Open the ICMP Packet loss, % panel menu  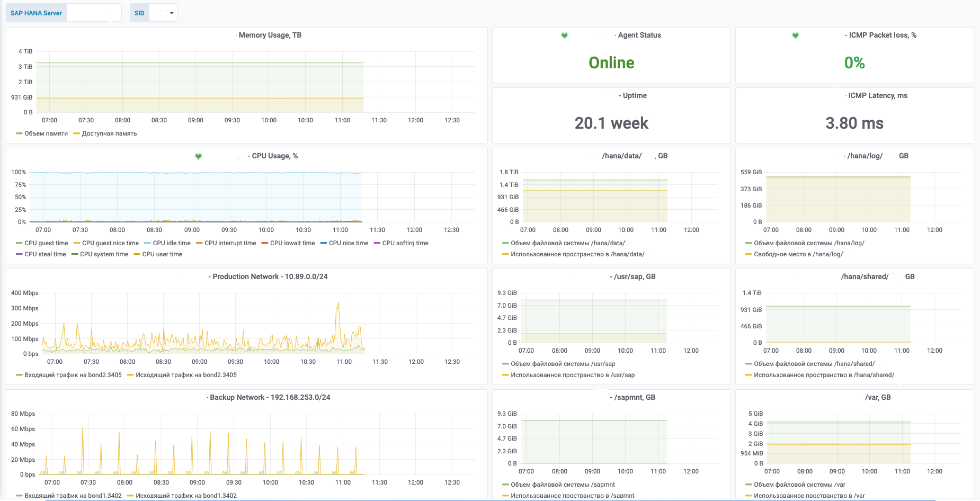coord(882,35)
